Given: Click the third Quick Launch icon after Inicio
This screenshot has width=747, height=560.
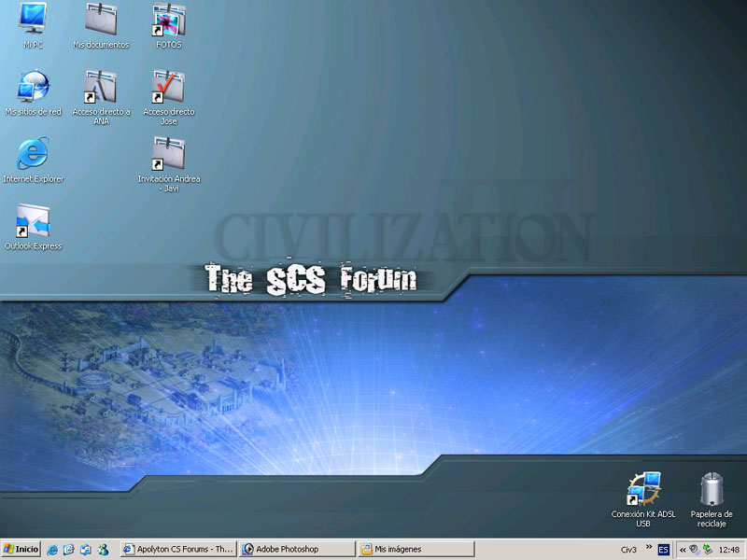Looking at the screenshot, I should click(86, 550).
